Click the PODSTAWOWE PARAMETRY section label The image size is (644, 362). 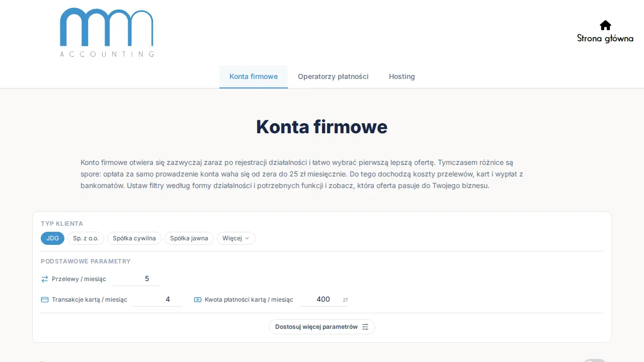(86, 261)
